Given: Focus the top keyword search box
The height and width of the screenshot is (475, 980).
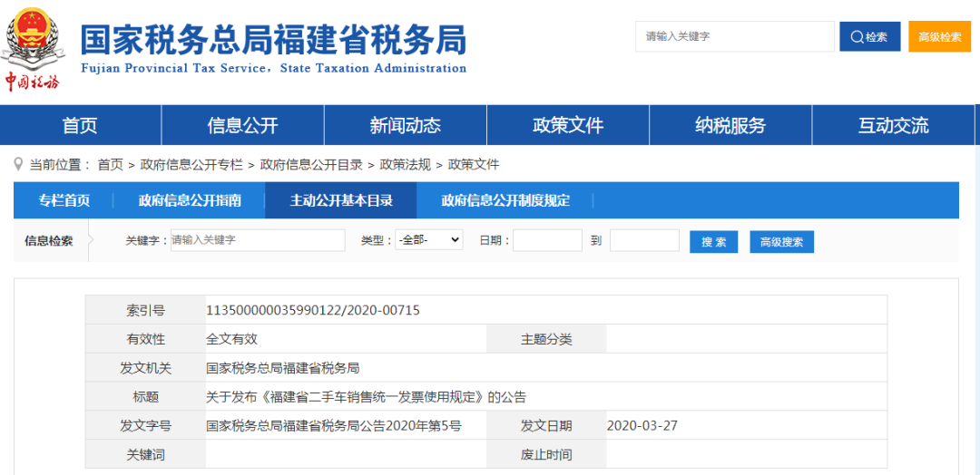Looking at the screenshot, I should [735, 37].
